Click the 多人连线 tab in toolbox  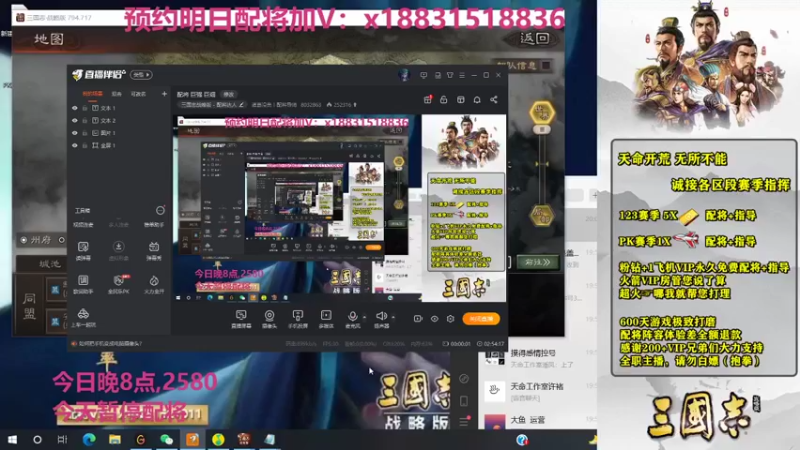point(118,225)
